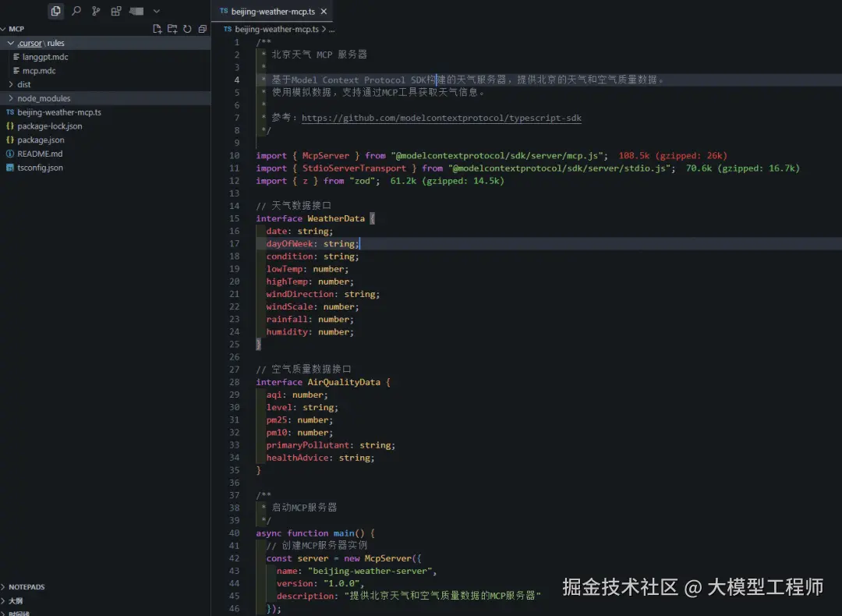Click the New Folder icon in explorer header
This screenshot has width=842, height=616.
tap(172, 29)
